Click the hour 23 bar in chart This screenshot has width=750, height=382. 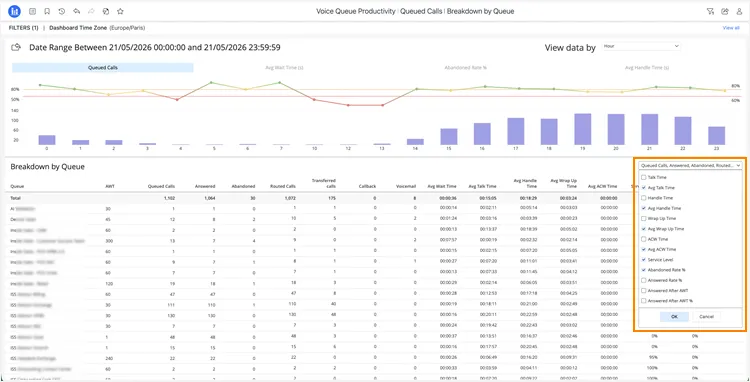[717, 136]
